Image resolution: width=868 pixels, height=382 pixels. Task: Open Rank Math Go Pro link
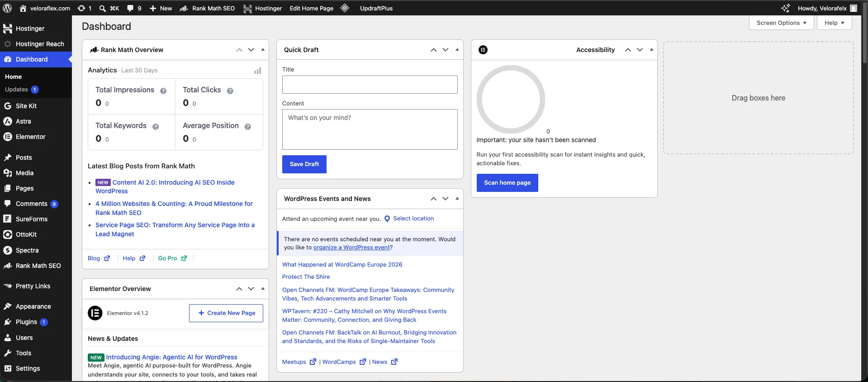pyautogui.click(x=172, y=258)
